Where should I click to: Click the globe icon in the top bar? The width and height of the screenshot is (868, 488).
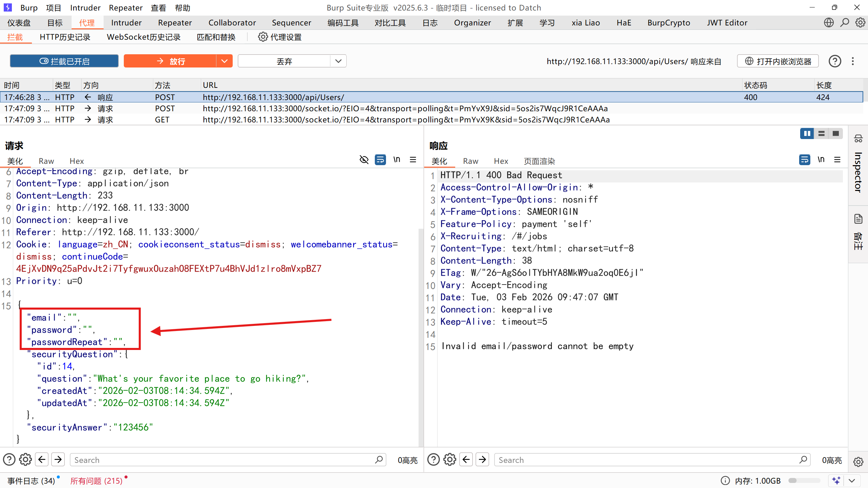pos(829,23)
